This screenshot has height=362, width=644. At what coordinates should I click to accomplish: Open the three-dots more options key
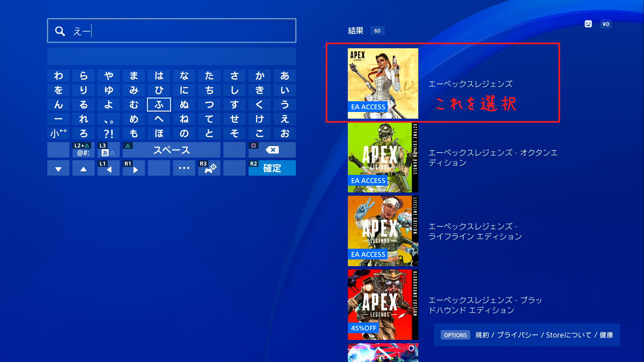pos(184,168)
